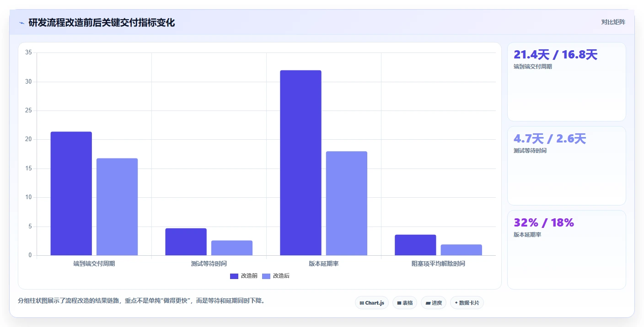Click the 对比矩阵 label in the header
Image resolution: width=644 pixels, height=327 pixels.
[613, 22]
